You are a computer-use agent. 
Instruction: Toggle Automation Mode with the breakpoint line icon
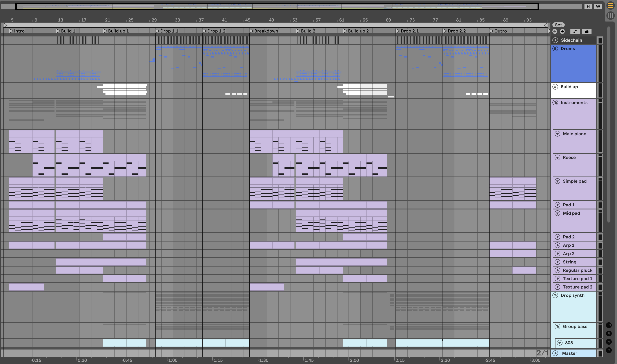click(x=575, y=31)
